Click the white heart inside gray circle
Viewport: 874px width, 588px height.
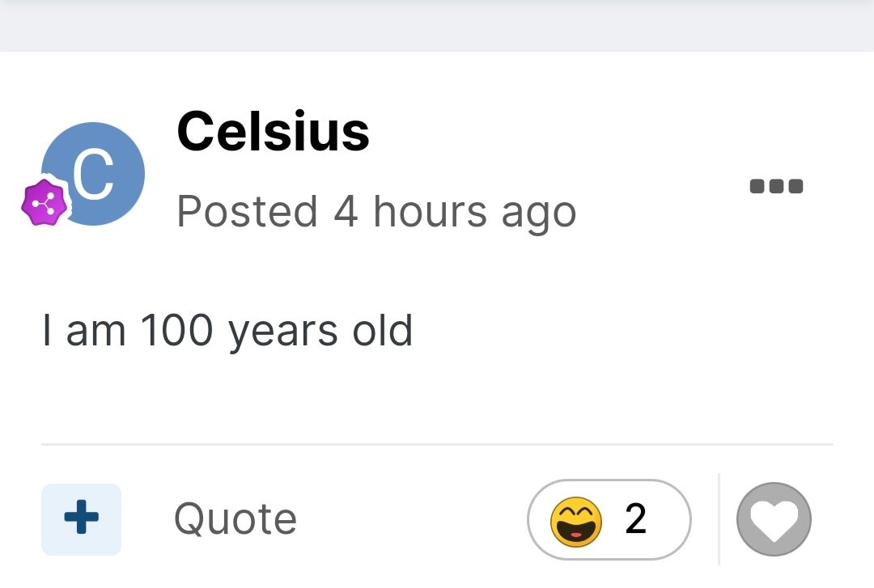tap(774, 520)
